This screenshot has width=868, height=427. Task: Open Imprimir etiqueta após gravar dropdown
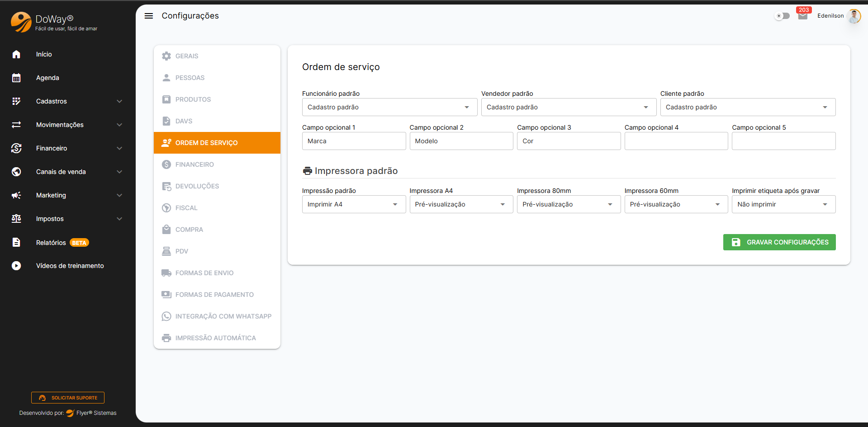783,204
